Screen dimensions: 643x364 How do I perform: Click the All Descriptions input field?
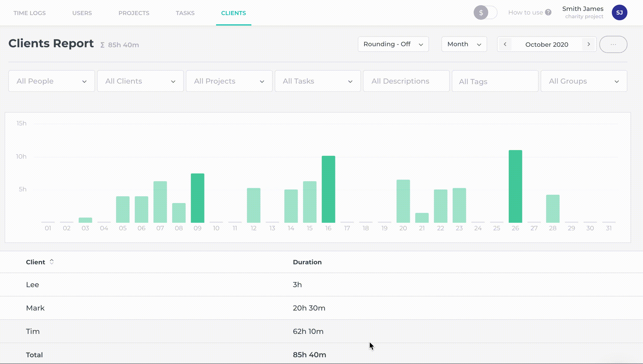point(406,81)
